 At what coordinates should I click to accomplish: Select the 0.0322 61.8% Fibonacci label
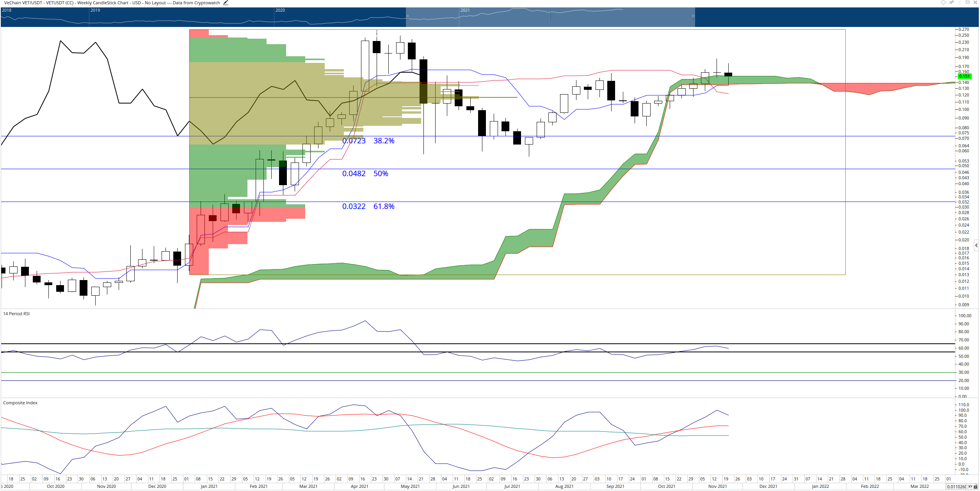tap(368, 206)
